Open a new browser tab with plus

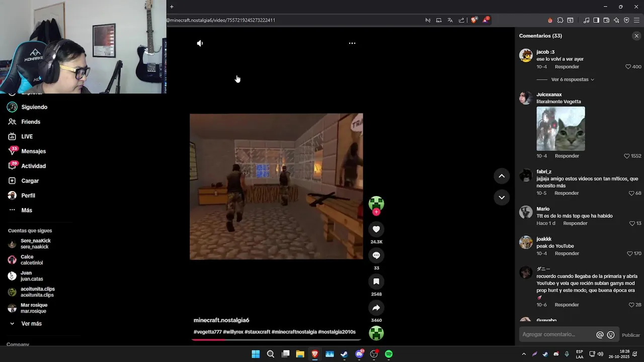[172, 7]
